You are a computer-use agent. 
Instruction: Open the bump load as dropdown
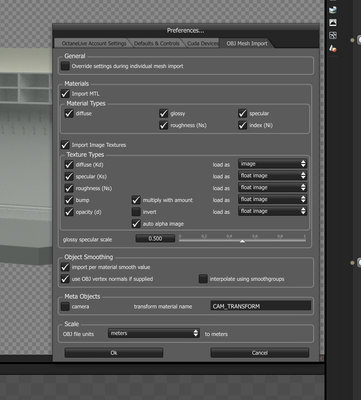pyautogui.click(x=272, y=199)
